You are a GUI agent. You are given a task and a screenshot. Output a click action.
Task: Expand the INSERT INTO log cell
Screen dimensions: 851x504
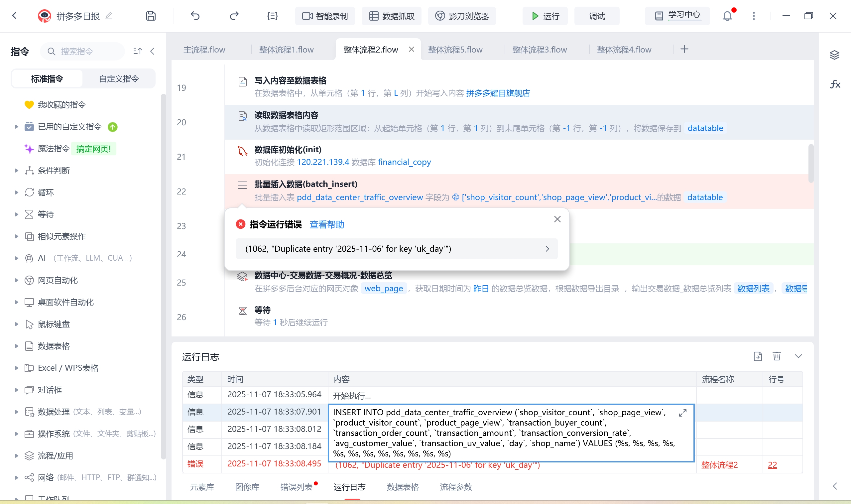682,413
